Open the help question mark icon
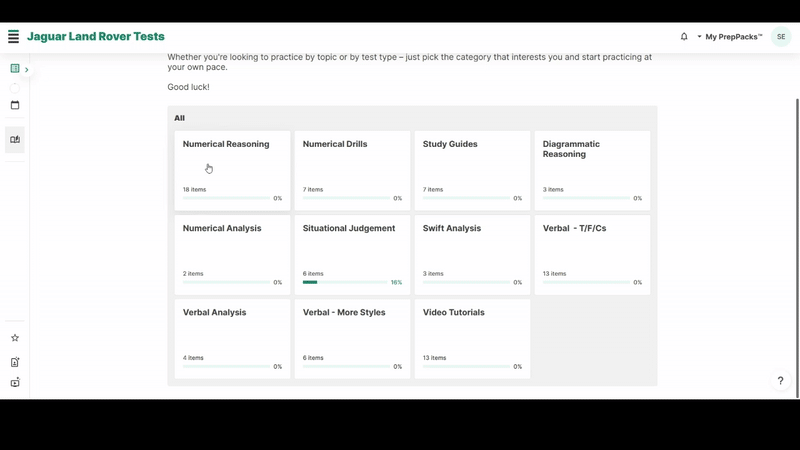800x450 pixels. tap(780, 381)
